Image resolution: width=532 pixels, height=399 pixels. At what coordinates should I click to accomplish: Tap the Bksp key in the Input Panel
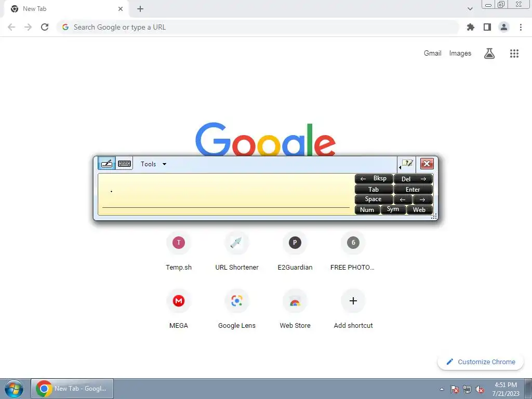374,179
